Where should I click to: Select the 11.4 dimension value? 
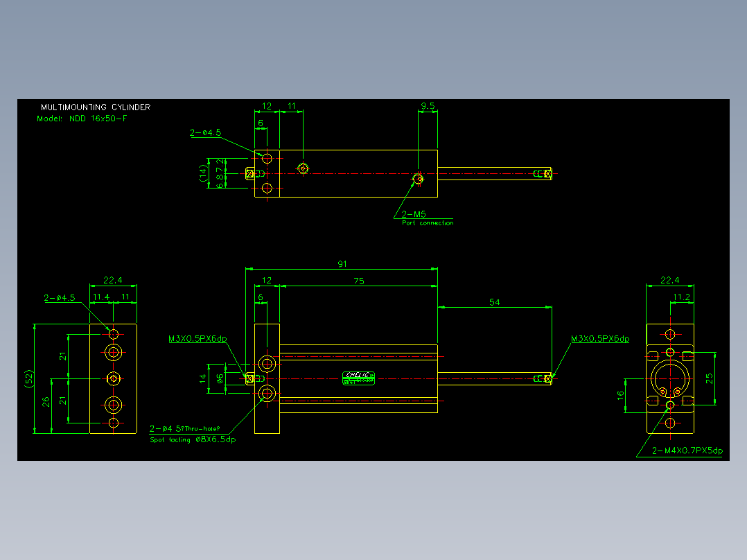101,297
